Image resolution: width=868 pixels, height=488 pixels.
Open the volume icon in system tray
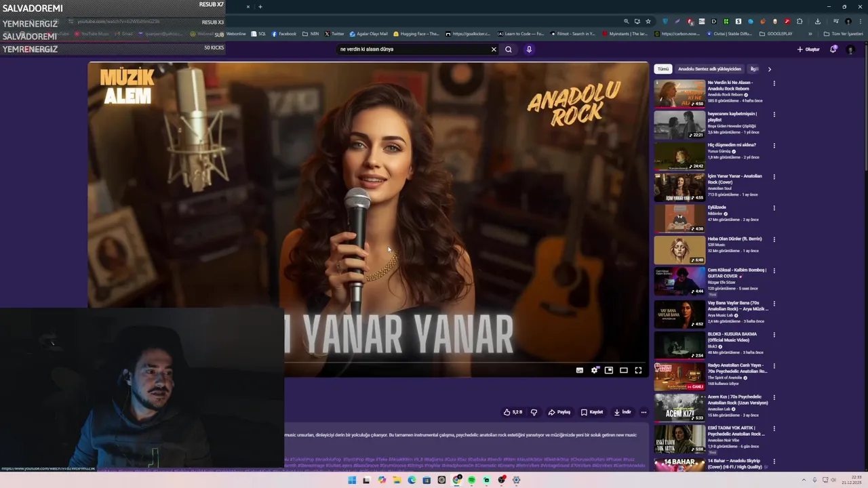(834, 481)
